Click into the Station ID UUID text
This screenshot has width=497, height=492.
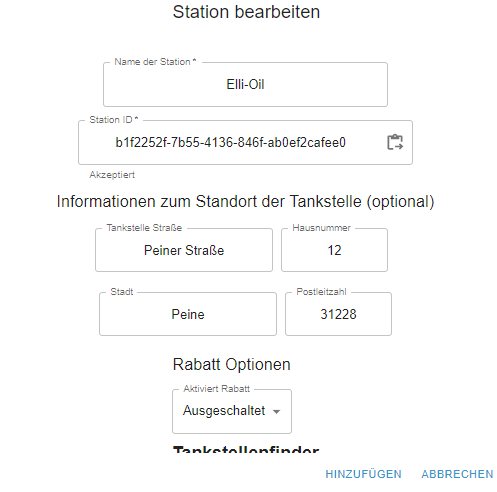[230, 143]
